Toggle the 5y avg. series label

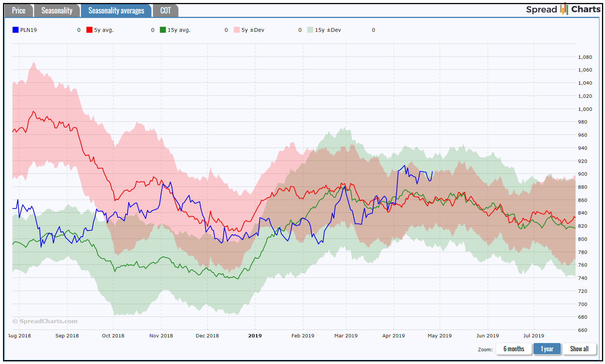click(x=104, y=30)
